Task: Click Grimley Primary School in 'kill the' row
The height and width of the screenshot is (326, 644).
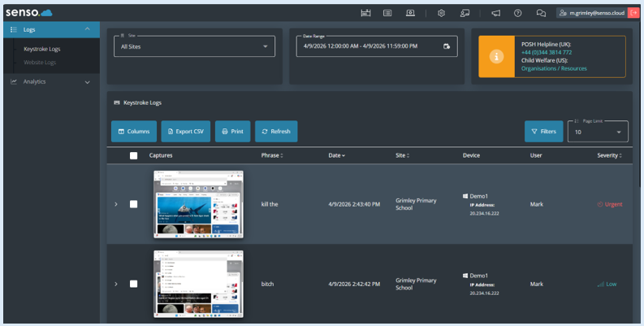Action: pyautogui.click(x=416, y=204)
